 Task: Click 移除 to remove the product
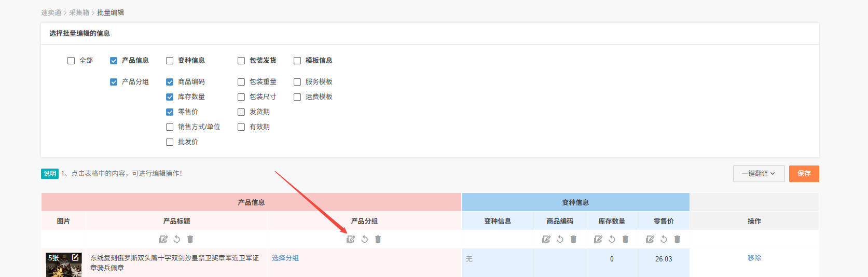[754, 258]
